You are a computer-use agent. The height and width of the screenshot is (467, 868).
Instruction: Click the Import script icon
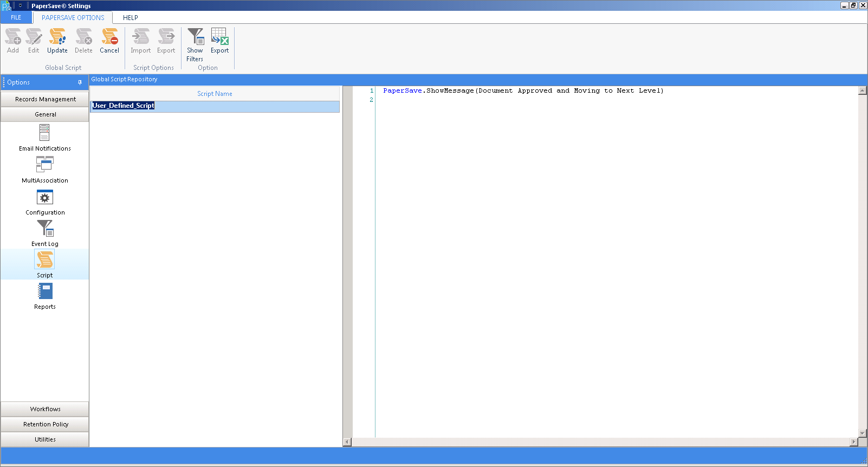[141, 41]
